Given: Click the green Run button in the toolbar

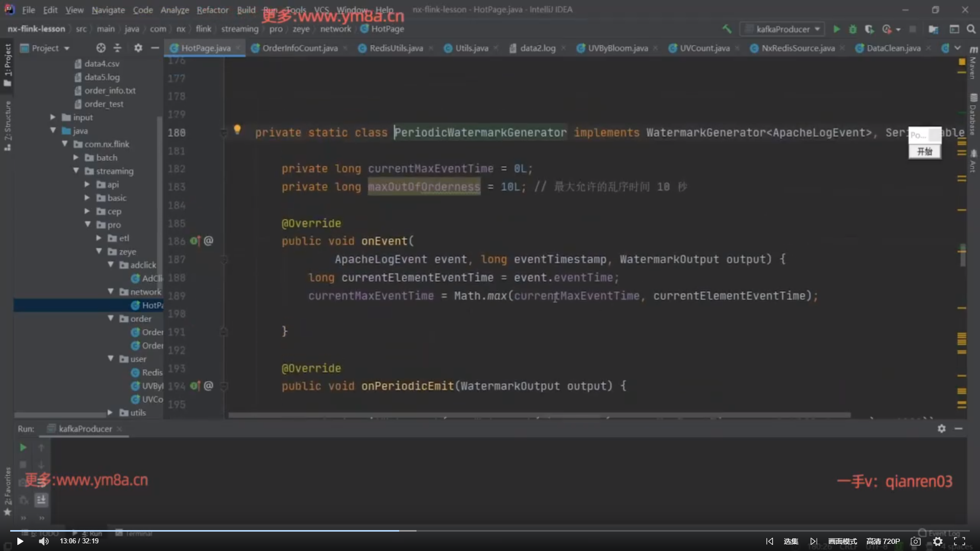Looking at the screenshot, I should [836, 29].
